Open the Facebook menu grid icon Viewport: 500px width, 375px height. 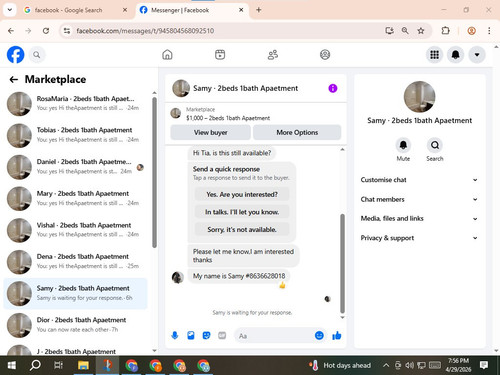tap(434, 55)
